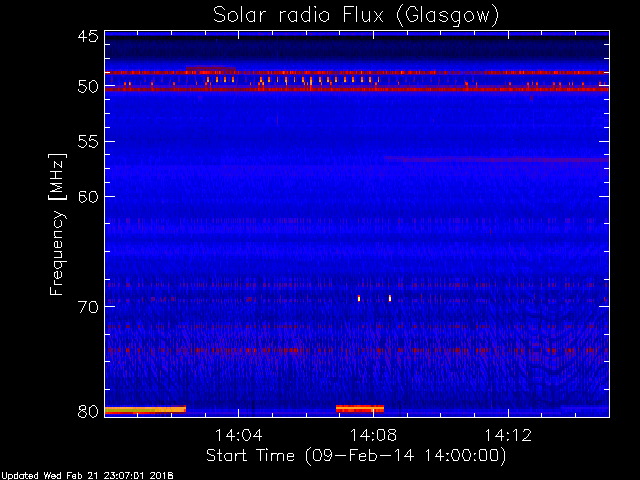The image size is (640, 480).
Task: Click the "Frequency [MHz]" axis label
Action: point(57,224)
